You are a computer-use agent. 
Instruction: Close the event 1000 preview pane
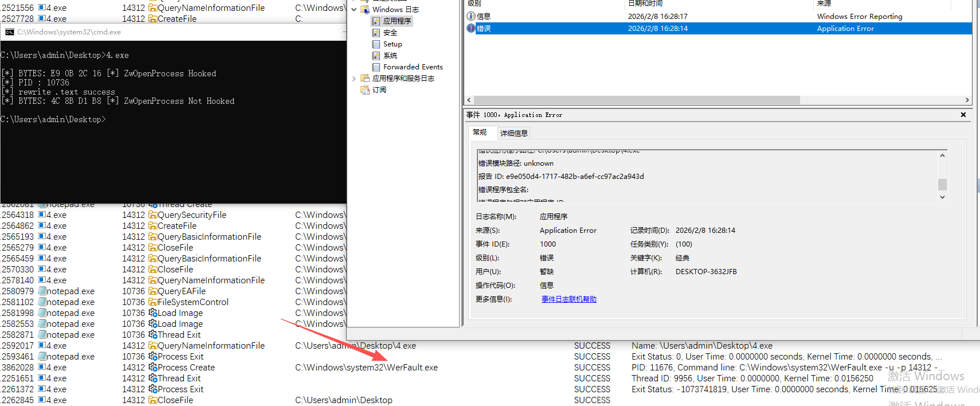(963, 115)
